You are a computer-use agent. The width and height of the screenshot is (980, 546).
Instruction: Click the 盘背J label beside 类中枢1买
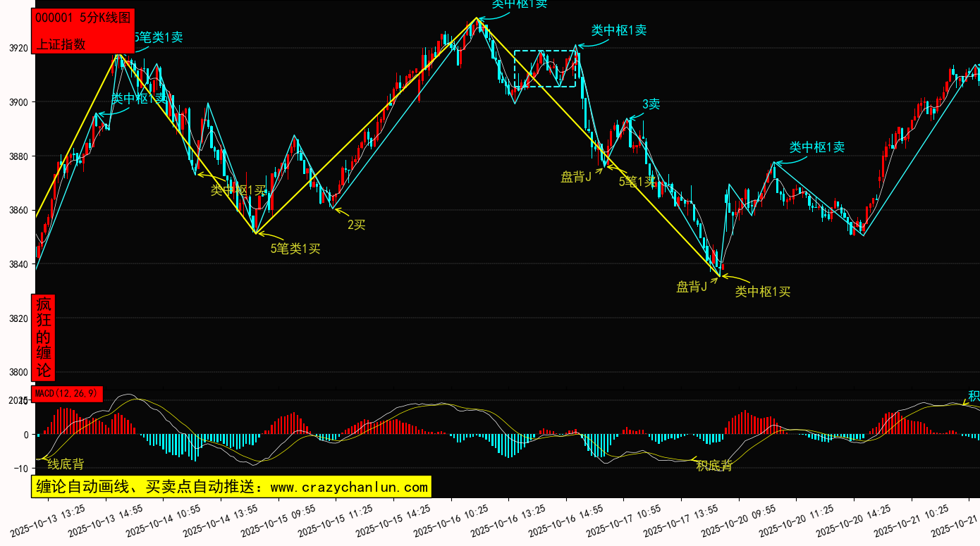[692, 287]
